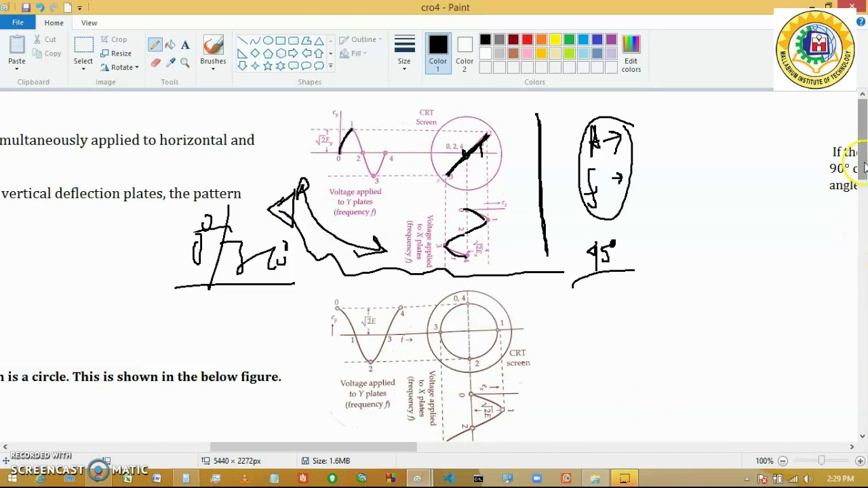
Task: Pick the Triangle shape
Action: (x=319, y=41)
